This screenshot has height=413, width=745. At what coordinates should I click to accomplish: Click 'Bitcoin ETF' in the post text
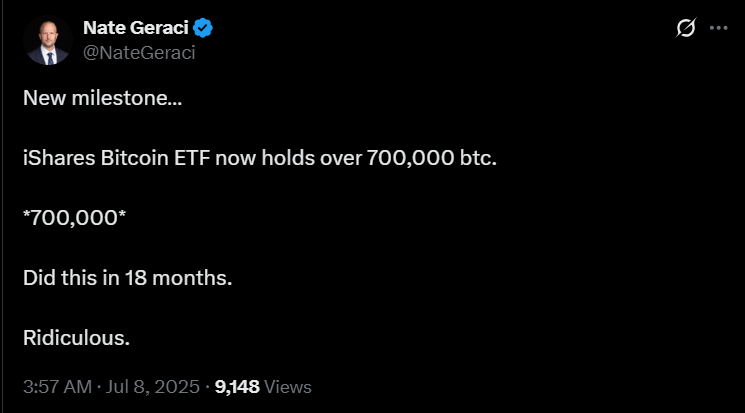(155, 158)
